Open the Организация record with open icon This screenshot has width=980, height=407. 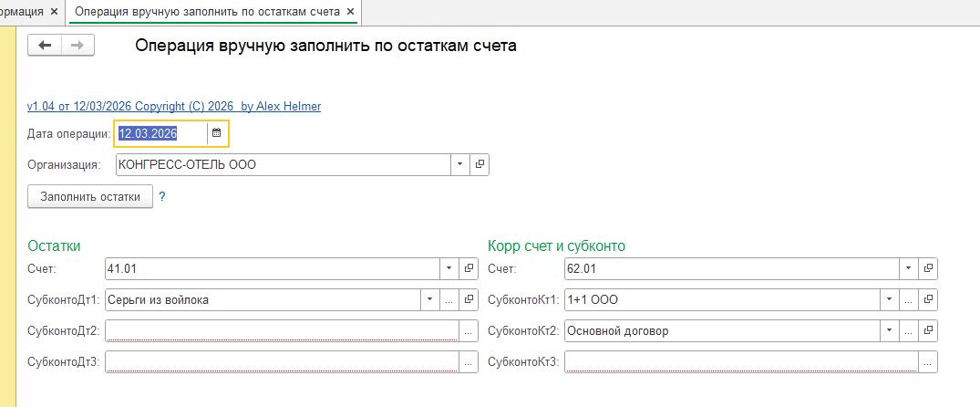coord(480,164)
